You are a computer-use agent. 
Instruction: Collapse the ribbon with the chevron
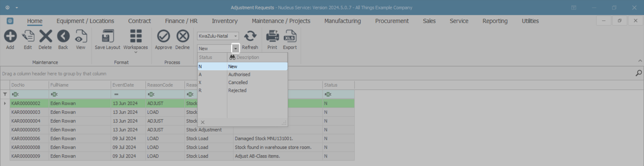click(640, 61)
